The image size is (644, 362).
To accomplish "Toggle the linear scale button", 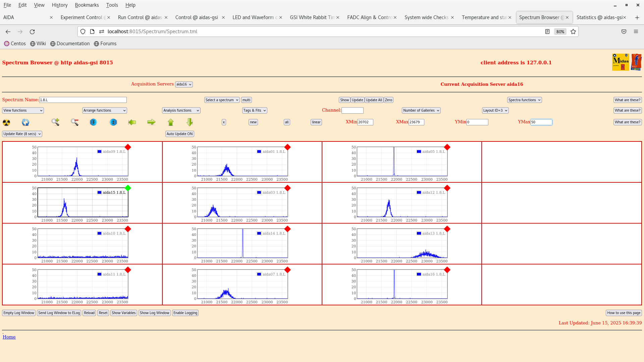I will pyautogui.click(x=316, y=122).
